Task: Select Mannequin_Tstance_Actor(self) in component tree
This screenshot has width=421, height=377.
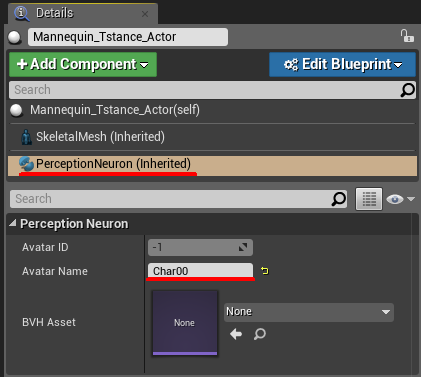Action: point(212,110)
